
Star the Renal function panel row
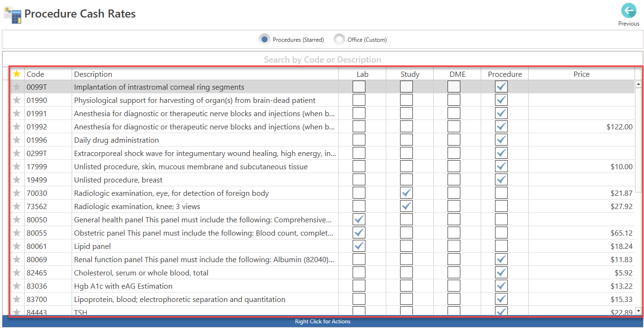17,260
